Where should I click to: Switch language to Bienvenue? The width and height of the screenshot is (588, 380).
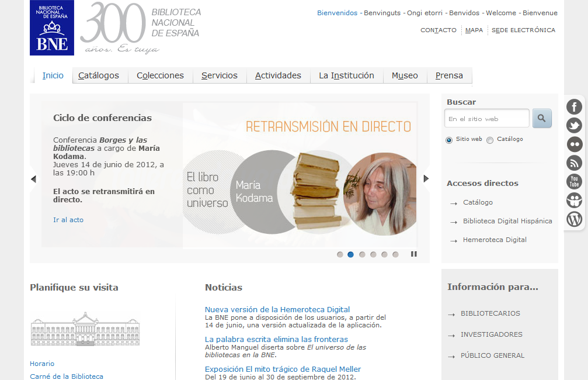pyautogui.click(x=540, y=13)
